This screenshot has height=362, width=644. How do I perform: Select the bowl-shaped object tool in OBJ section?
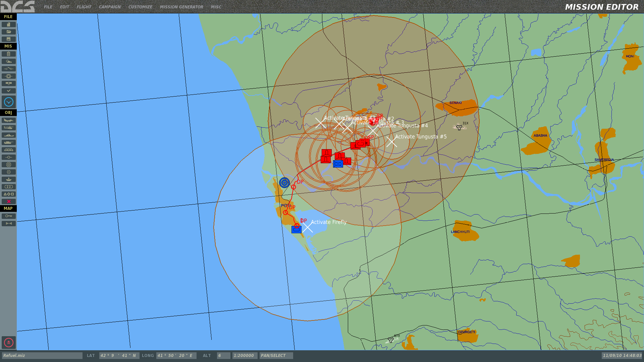[9, 179]
